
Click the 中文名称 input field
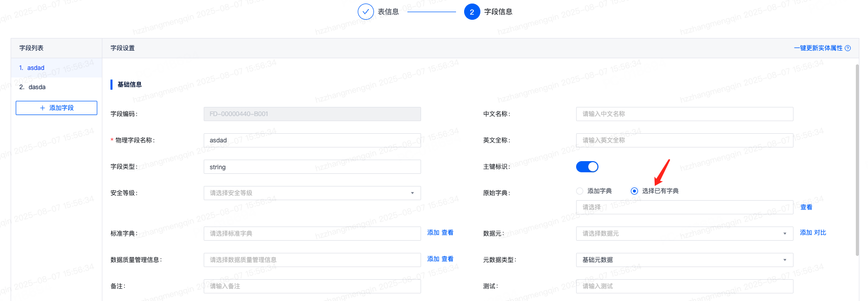684,114
